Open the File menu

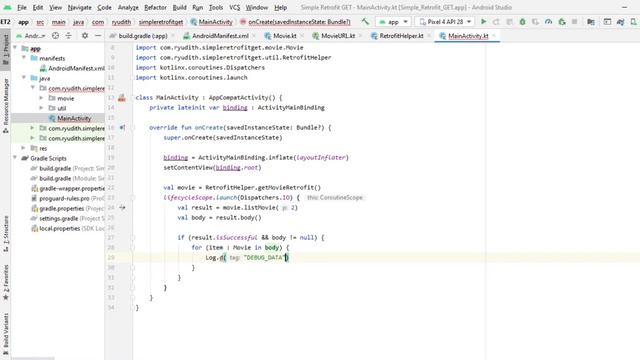tap(22, 7)
